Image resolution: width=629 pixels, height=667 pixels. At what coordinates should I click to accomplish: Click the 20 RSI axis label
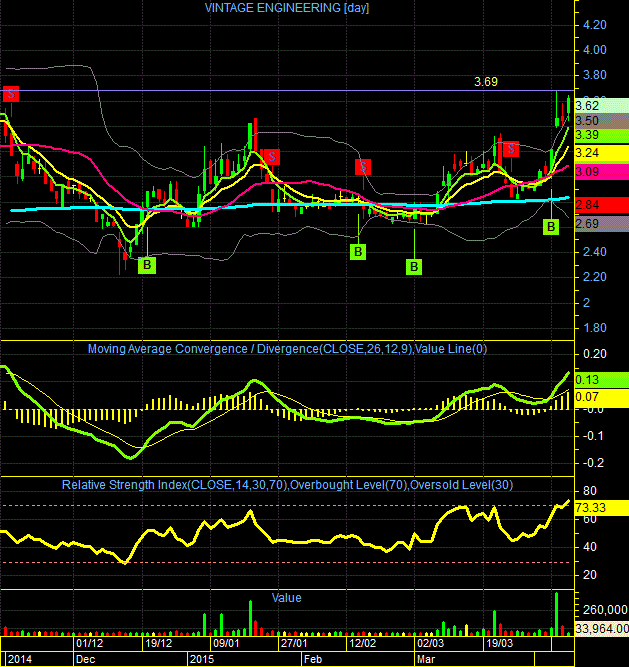click(x=590, y=575)
